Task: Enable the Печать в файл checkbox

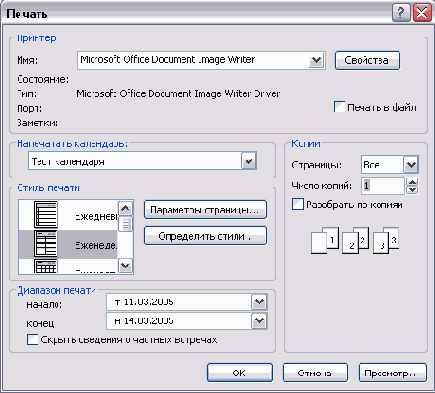Action: click(x=339, y=107)
